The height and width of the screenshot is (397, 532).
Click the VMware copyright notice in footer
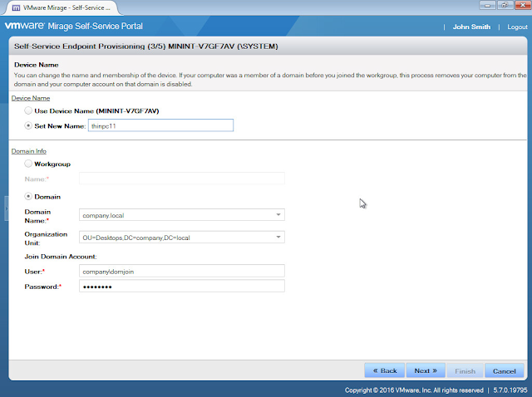(414, 390)
